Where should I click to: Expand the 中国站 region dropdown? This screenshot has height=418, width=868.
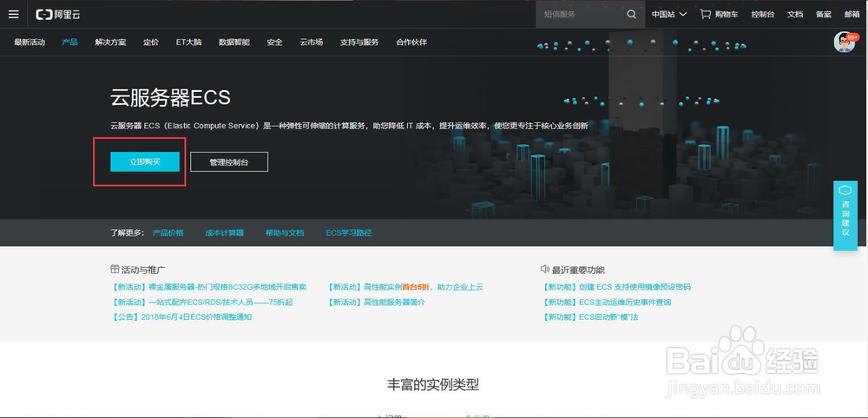[668, 15]
